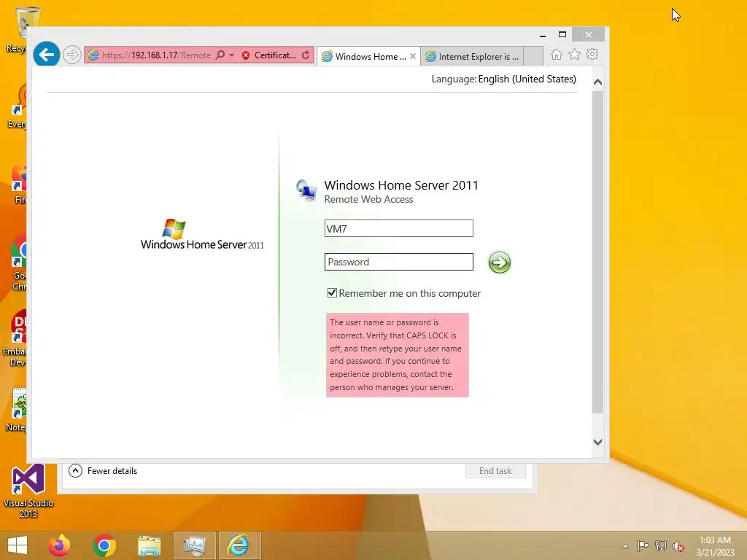Screen dimensions: 747x560
Task: Click the Windows Home Server 2011 heading
Action: (401, 185)
